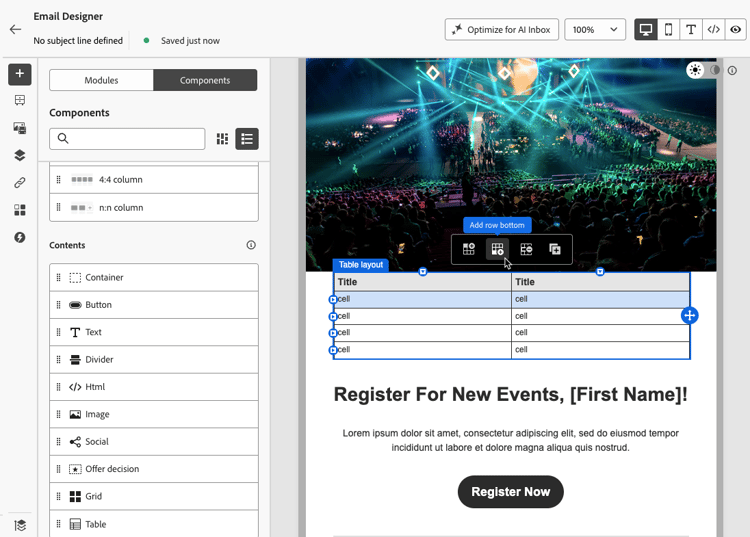The height and width of the screenshot is (537, 750).
Task: Select the Social component
Action: pyautogui.click(x=154, y=441)
